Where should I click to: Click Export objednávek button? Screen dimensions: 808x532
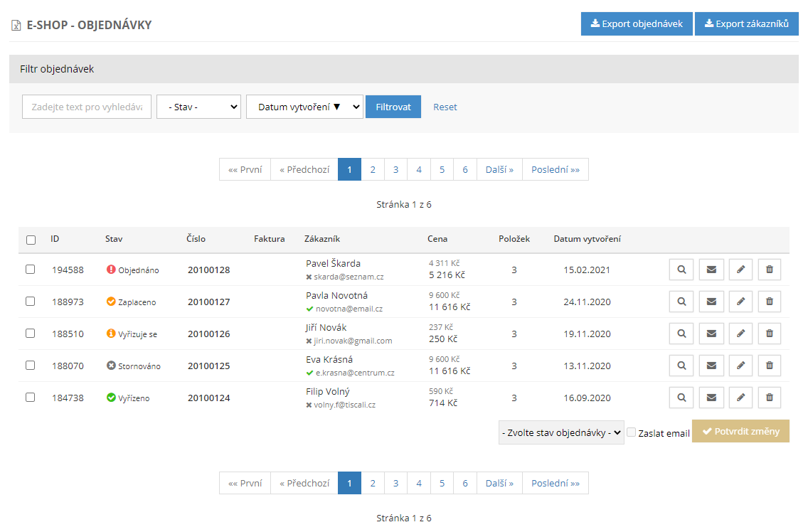637,24
